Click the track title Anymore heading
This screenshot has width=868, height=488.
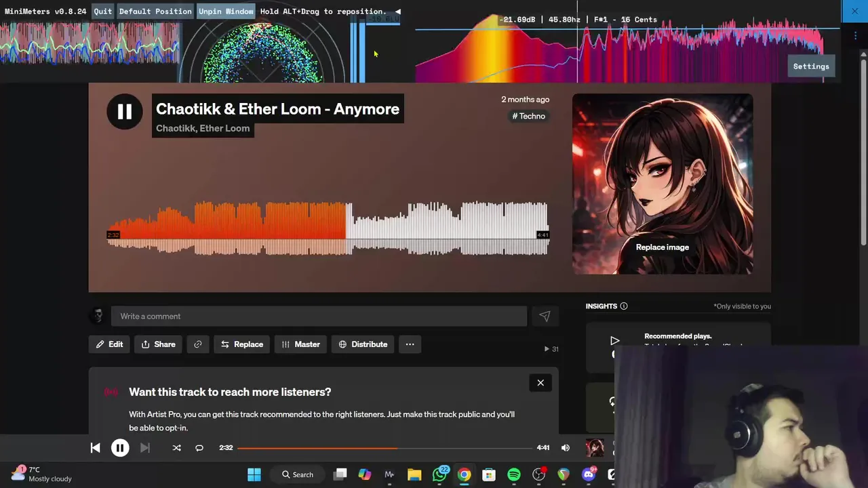click(x=277, y=109)
